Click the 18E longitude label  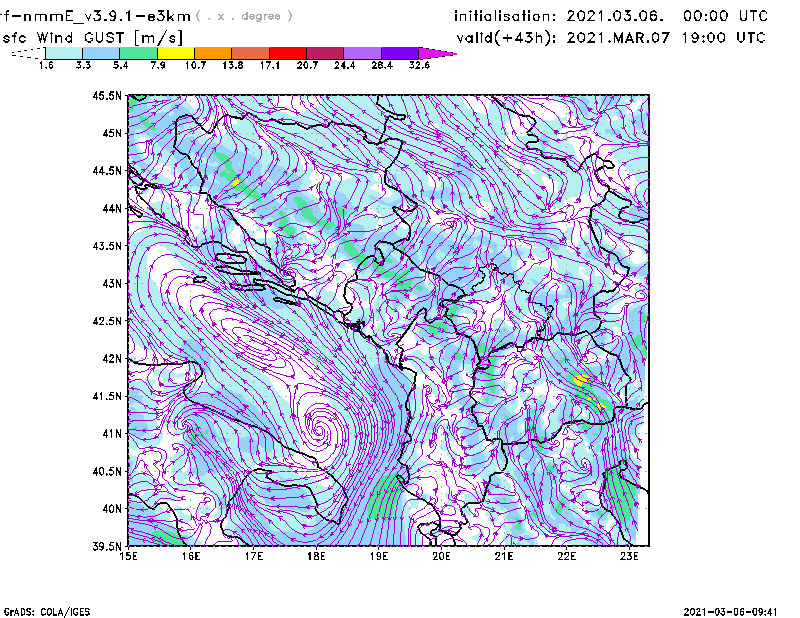coord(316,556)
